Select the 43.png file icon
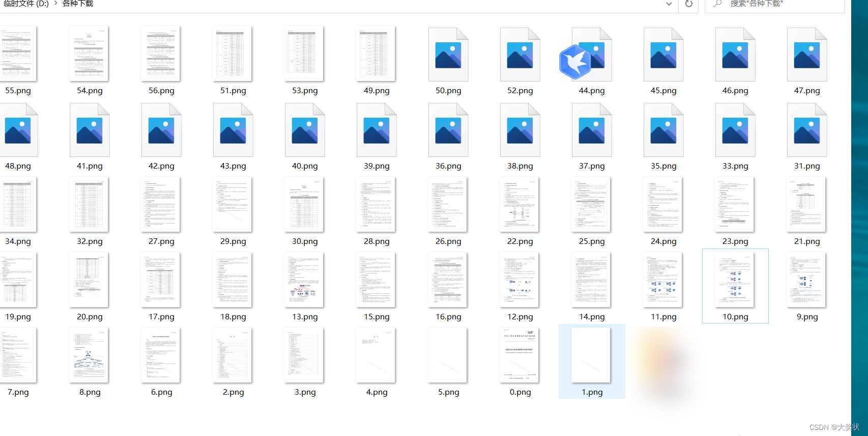This screenshot has height=436, width=868. tap(233, 130)
